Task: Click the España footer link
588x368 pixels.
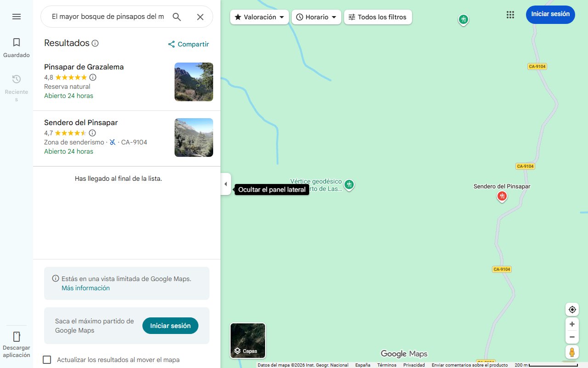Action: tap(363, 365)
